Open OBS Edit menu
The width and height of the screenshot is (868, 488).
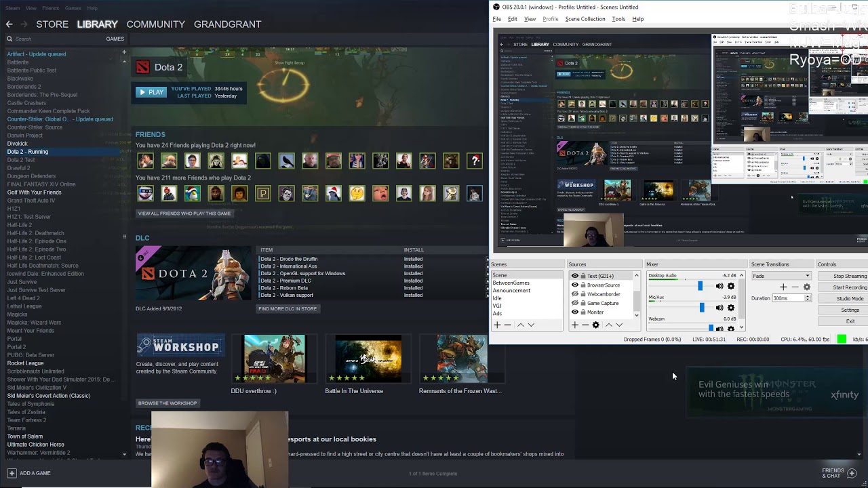pos(513,19)
